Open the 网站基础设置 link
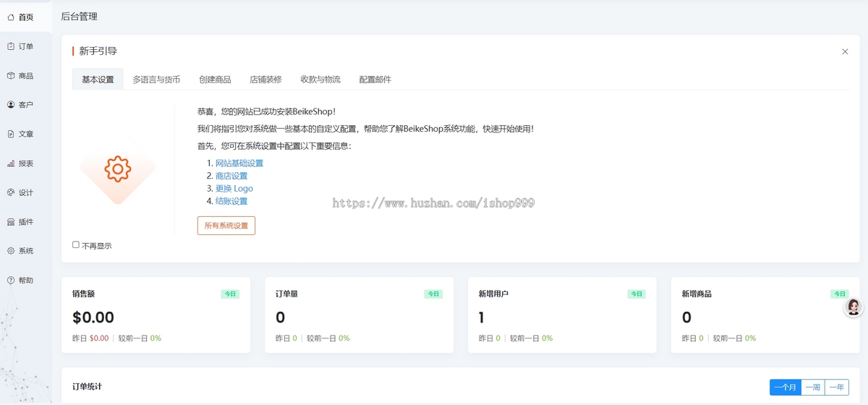Image resolution: width=868 pixels, height=405 pixels. tap(239, 163)
